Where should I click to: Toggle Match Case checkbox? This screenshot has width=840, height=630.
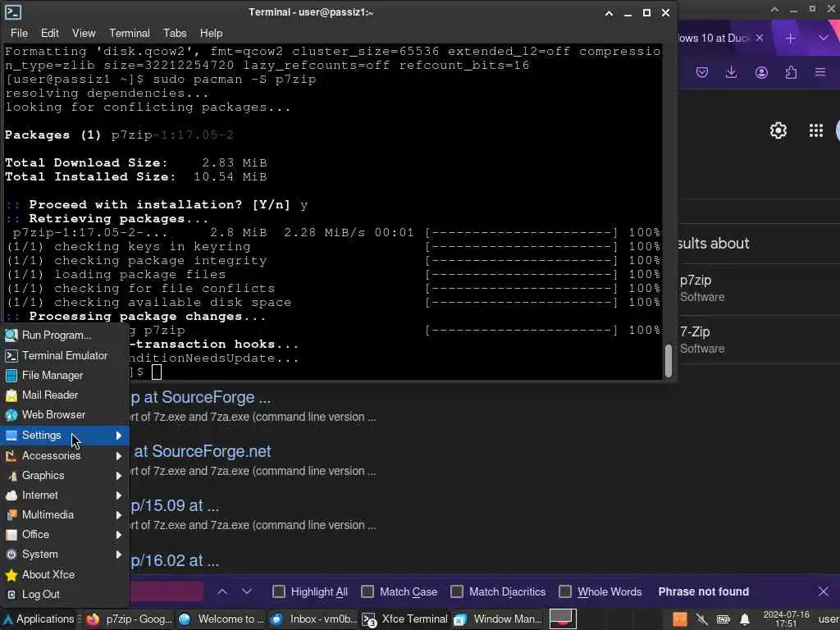[x=367, y=592]
